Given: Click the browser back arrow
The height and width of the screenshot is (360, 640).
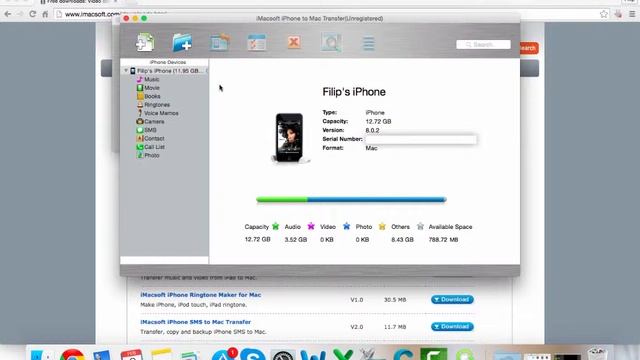Looking at the screenshot, I should (8, 14).
